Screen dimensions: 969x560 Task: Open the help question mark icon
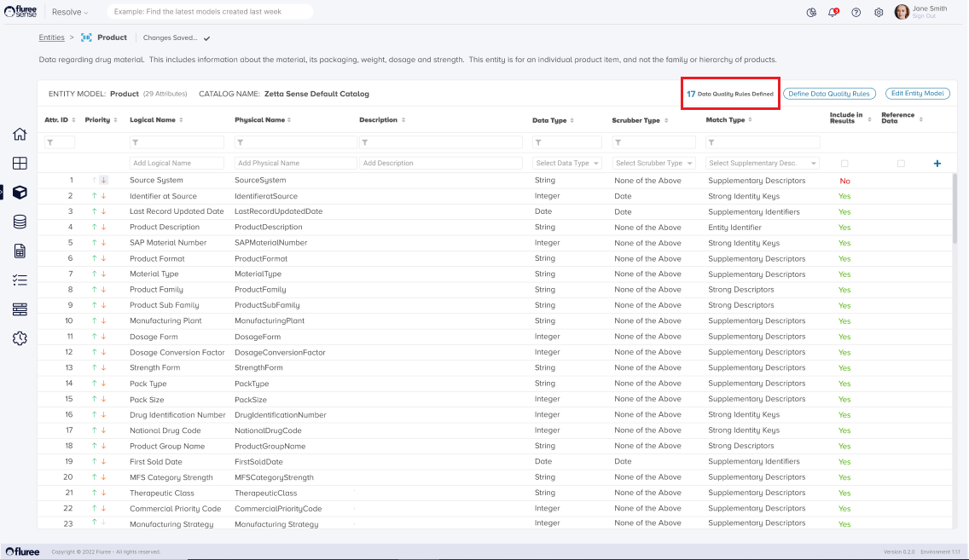(x=856, y=13)
